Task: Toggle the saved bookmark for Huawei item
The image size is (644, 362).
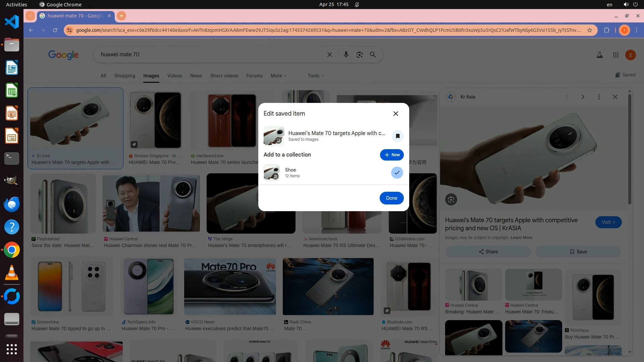Action: tap(397, 136)
